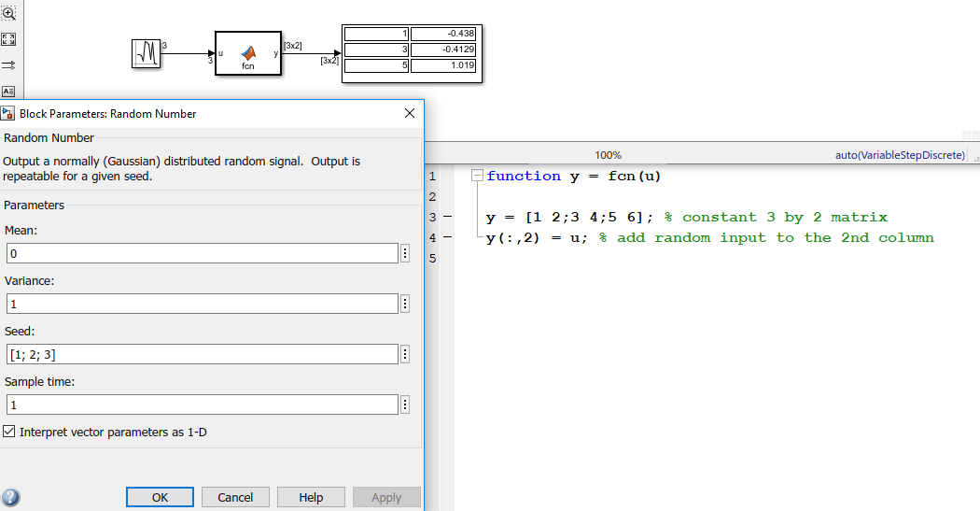Toggle Interpret vector parameters as 1-D
Viewport: 980px width, 511px height.
coord(8,432)
